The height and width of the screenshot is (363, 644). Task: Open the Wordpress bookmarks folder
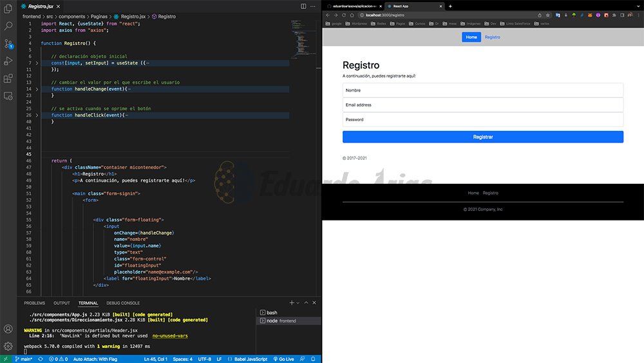356,24
